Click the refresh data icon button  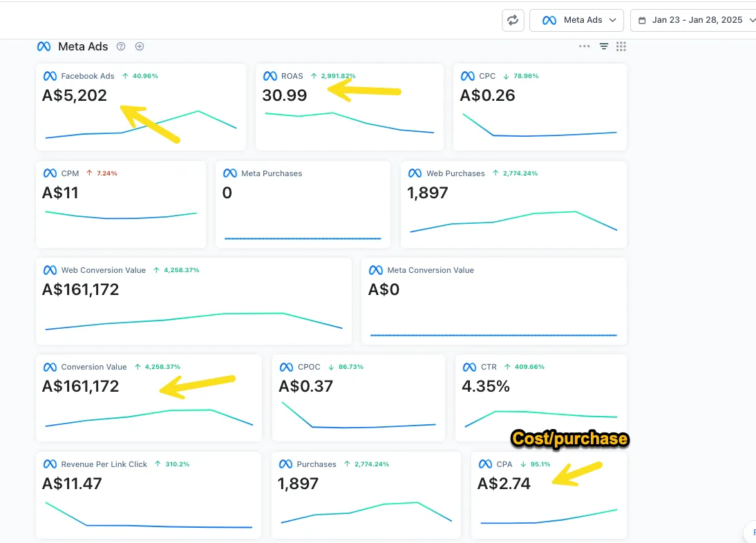coord(513,20)
